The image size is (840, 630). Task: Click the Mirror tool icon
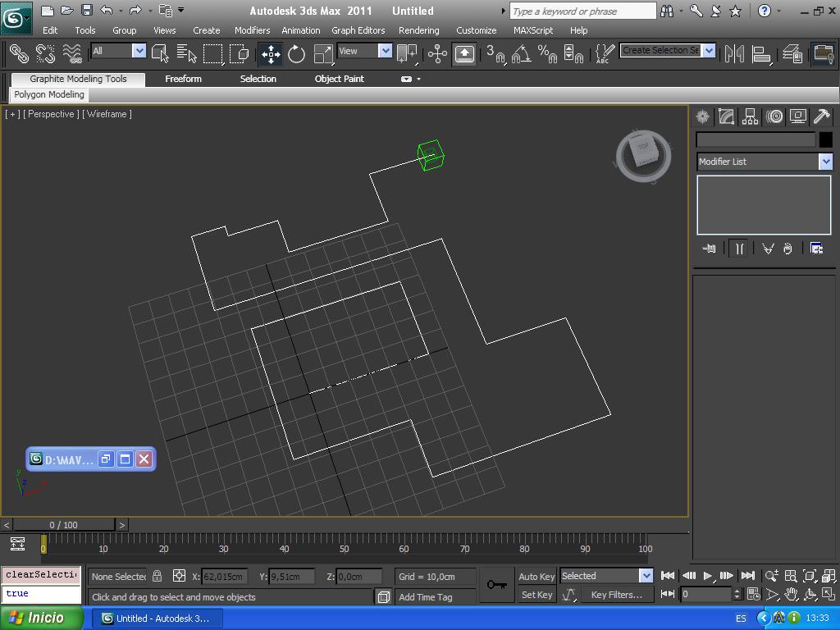(734, 53)
